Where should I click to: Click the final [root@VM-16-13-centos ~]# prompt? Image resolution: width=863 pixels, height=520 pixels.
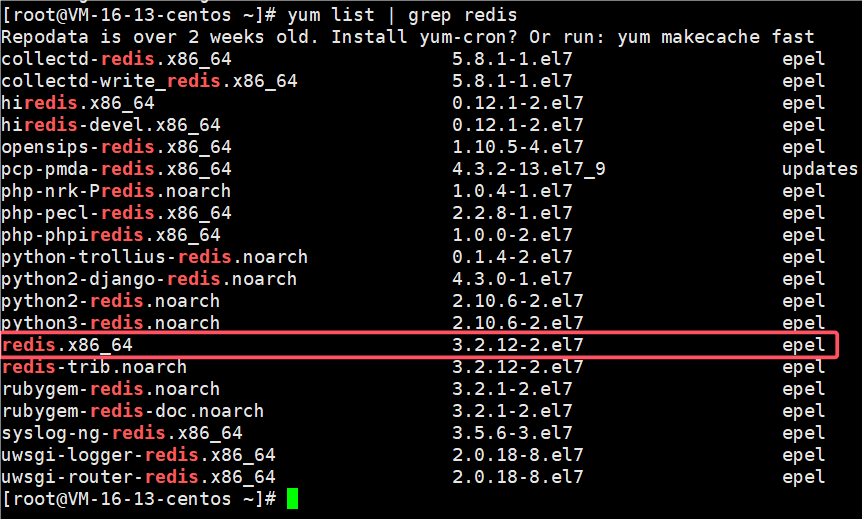(139, 499)
